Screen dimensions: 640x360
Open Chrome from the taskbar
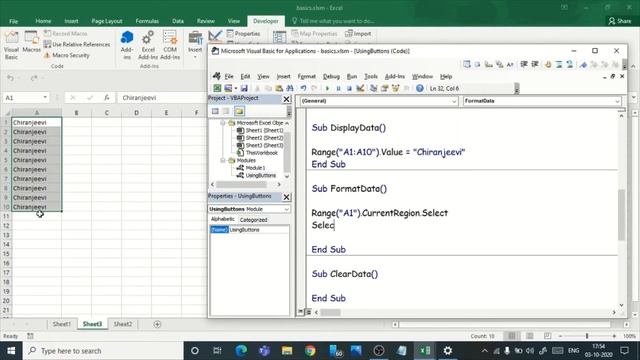coord(310,351)
